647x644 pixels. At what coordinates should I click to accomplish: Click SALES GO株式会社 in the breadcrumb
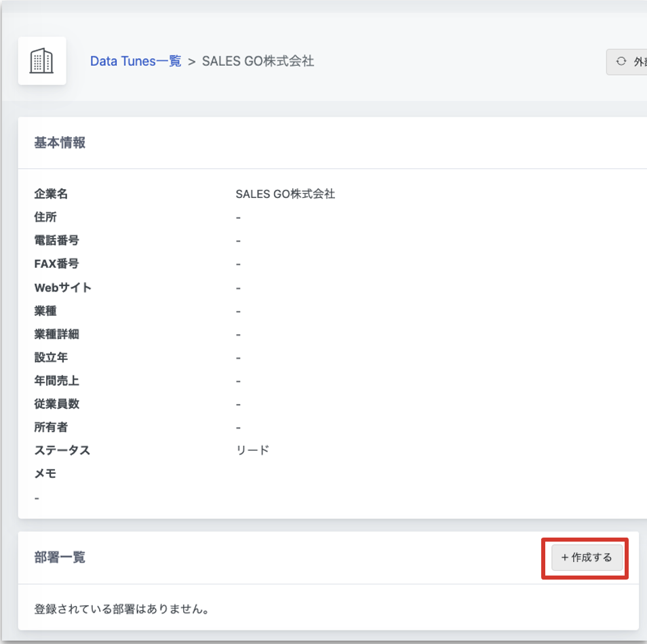click(x=258, y=61)
